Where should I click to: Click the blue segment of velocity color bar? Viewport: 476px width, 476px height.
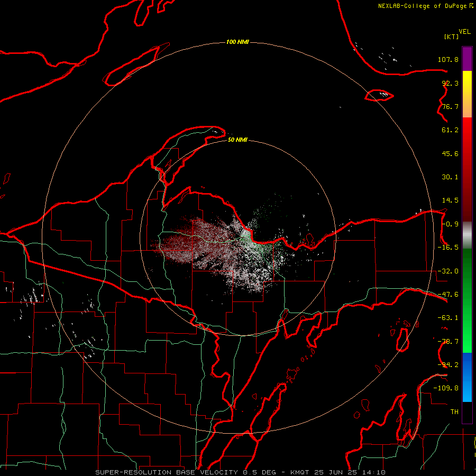point(467,377)
